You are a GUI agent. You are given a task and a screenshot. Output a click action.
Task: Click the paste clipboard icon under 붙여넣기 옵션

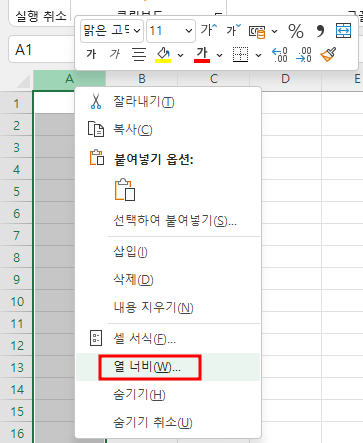point(125,190)
